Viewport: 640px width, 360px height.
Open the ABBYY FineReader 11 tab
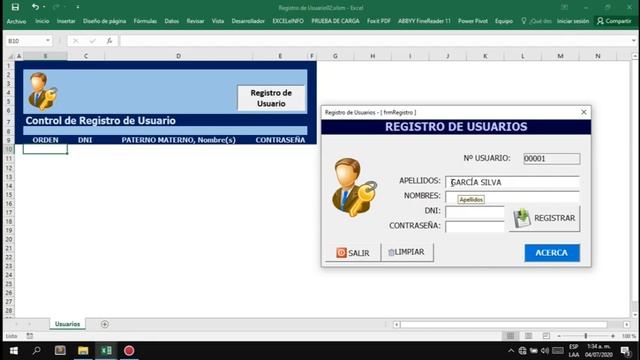(x=424, y=21)
